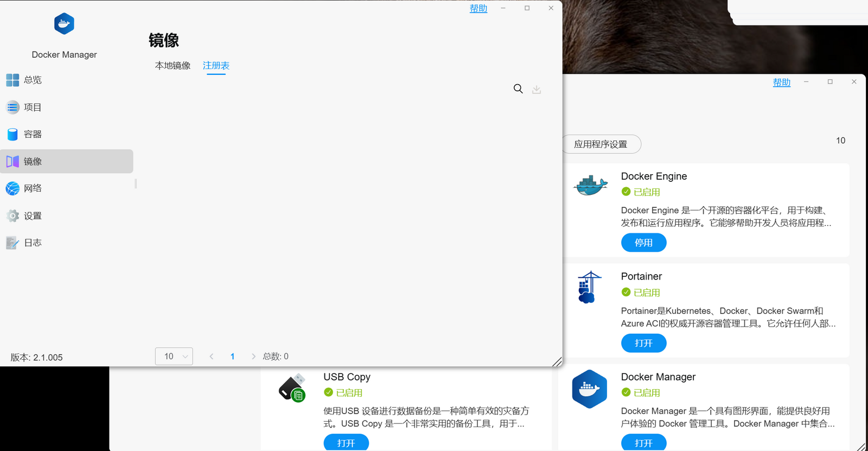Click the sidebar splitter handle
868x451 pixels.
(x=136, y=184)
